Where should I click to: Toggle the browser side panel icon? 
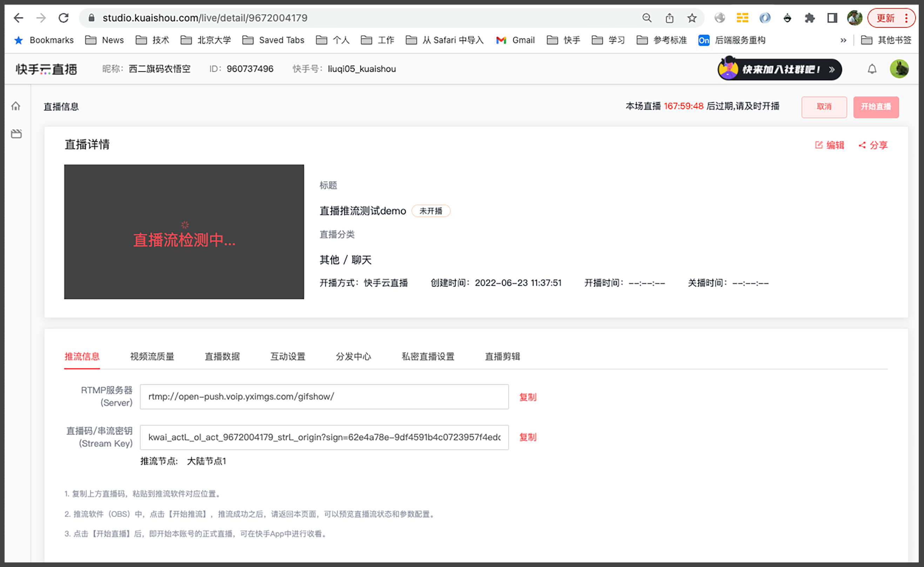click(832, 18)
